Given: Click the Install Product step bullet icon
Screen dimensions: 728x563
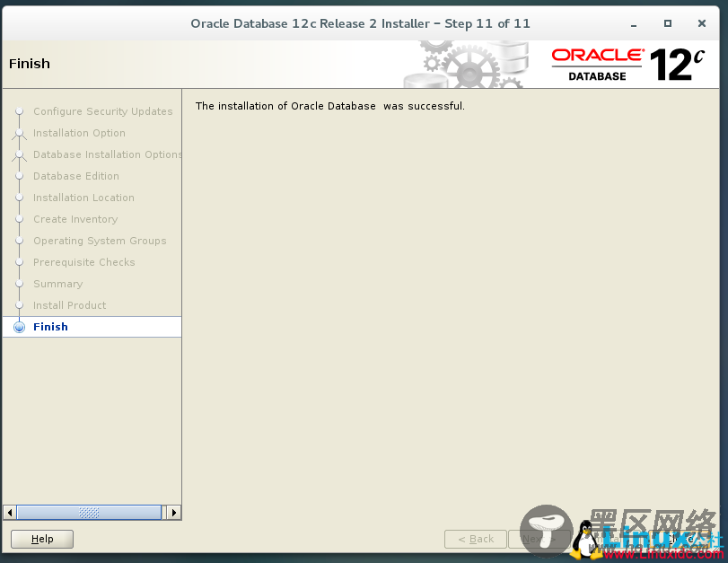Looking at the screenshot, I should [x=19, y=305].
